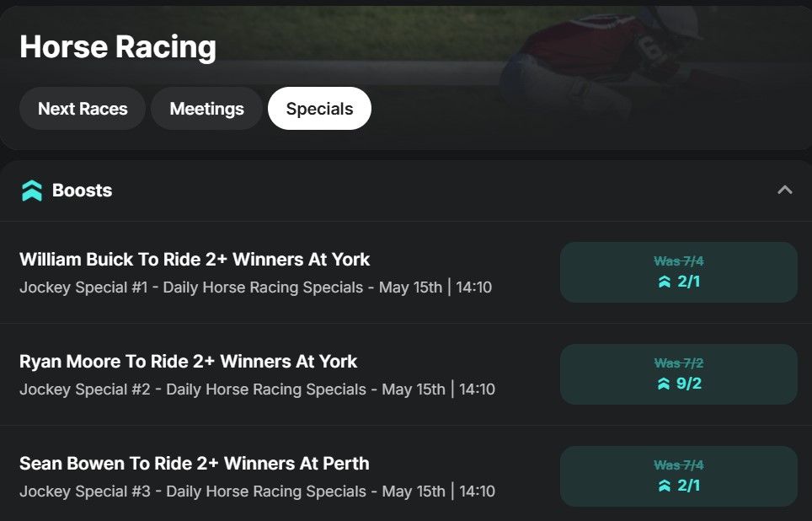The width and height of the screenshot is (812, 521).
Task: Click boost arrow icon in William Buick odds
Action: pos(664,282)
